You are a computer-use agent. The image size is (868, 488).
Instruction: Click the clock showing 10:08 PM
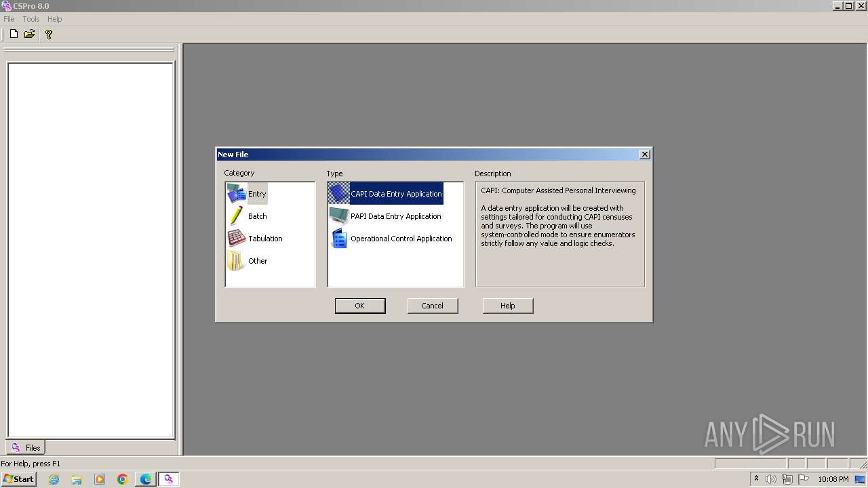833,479
